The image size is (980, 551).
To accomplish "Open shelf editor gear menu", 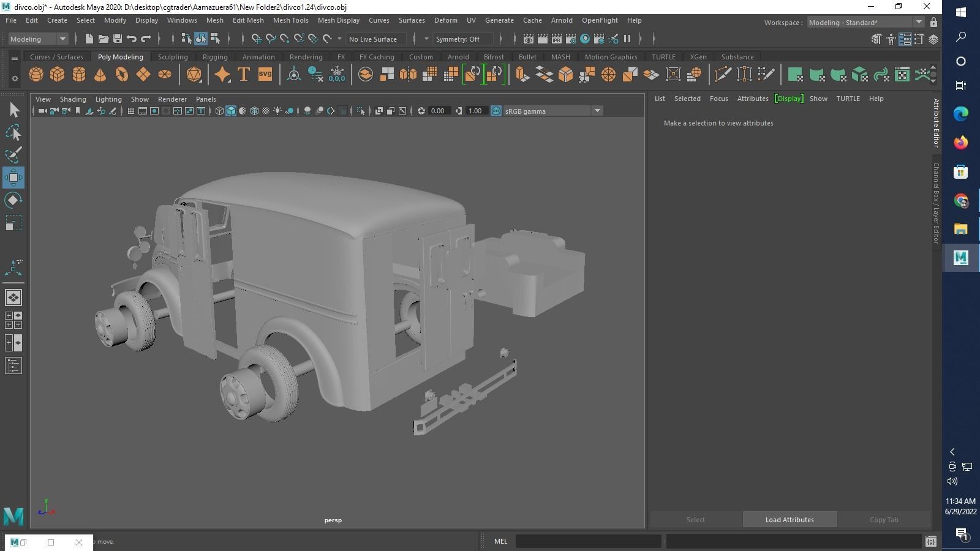I will [x=15, y=78].
